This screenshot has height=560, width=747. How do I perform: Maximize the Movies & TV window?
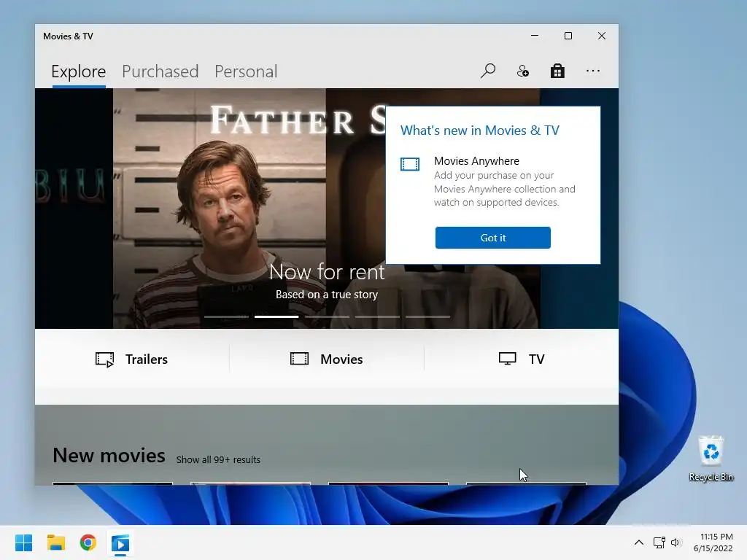(x=568, y=36)
